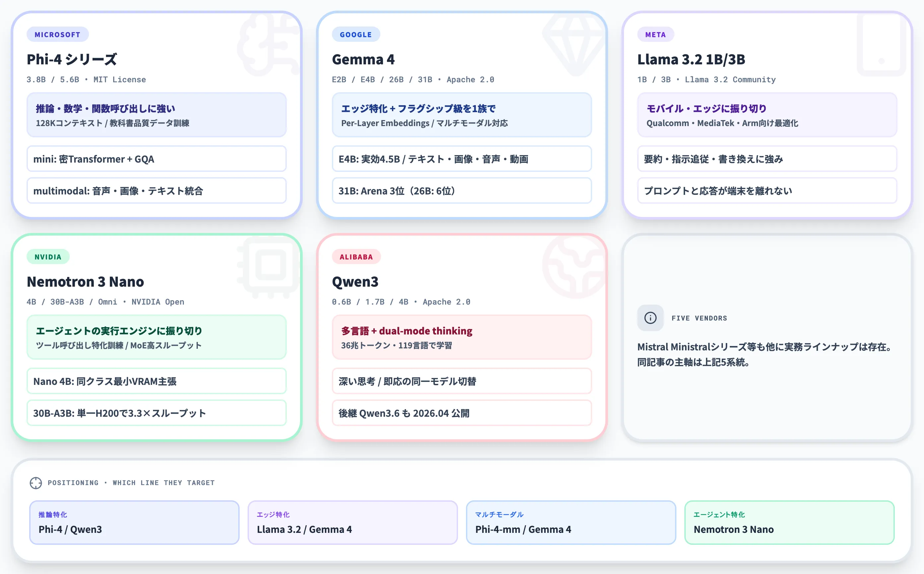Click the FIVE VENDORS label
Image resolution: width=924 pixels, height=574 pixels.
699,318
